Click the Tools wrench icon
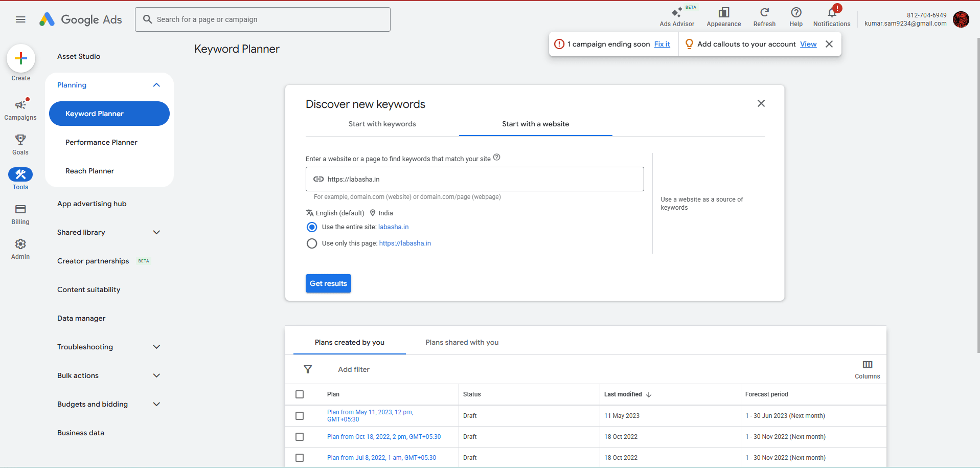 20,174
